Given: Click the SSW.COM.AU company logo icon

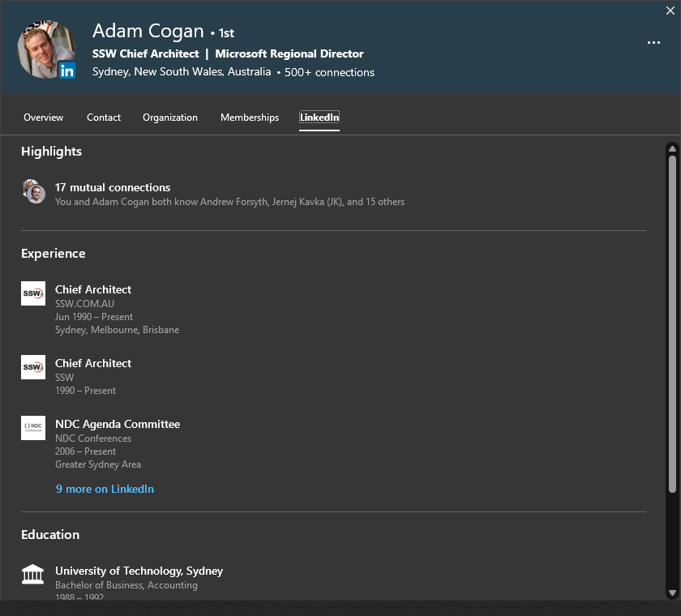Looking at the screenshot, I should [x=33, y=293].
